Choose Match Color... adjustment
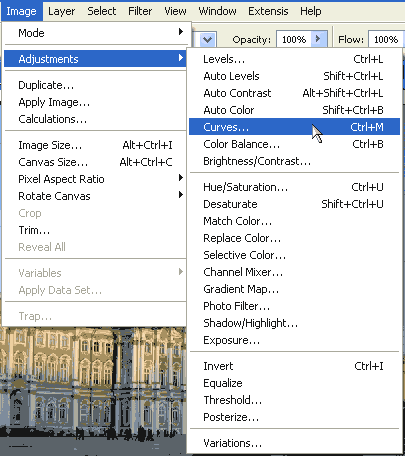The width and height of the screenshot is (405, 456). pyautogui.click(x=294, y=221)
